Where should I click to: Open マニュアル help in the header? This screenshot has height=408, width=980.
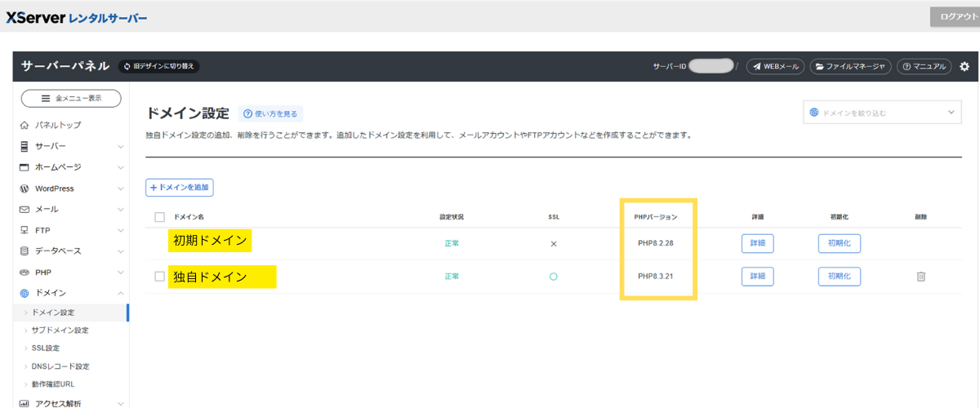point(924,67)
